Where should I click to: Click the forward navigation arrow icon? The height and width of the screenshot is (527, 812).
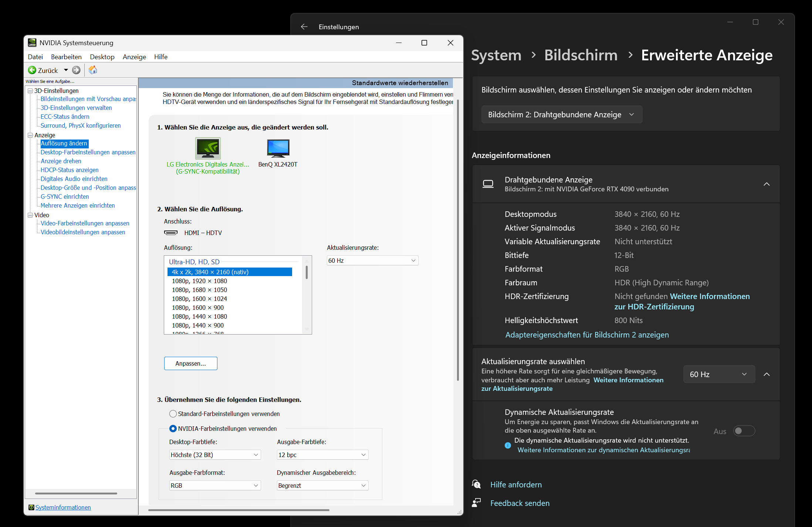point(76,70)
